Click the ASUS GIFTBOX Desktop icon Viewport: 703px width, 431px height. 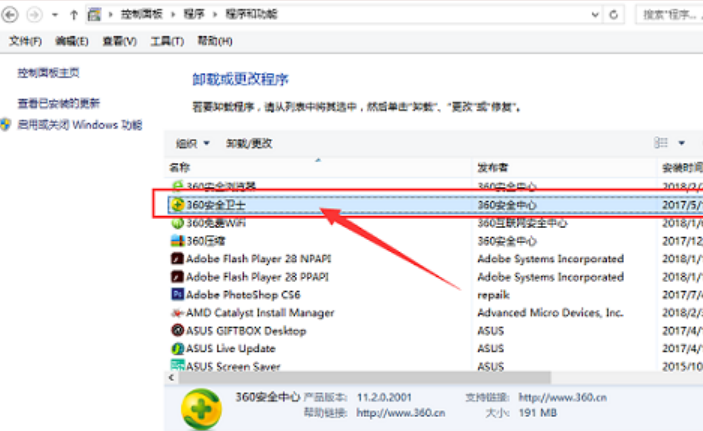click(x=177, y=331)
